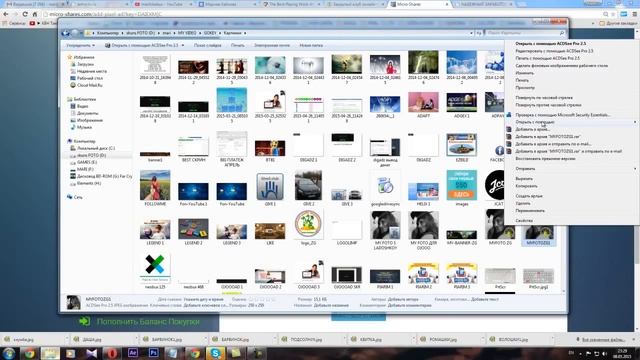
Task: Open the address bar history dropdown
Action: click(471, 33)
